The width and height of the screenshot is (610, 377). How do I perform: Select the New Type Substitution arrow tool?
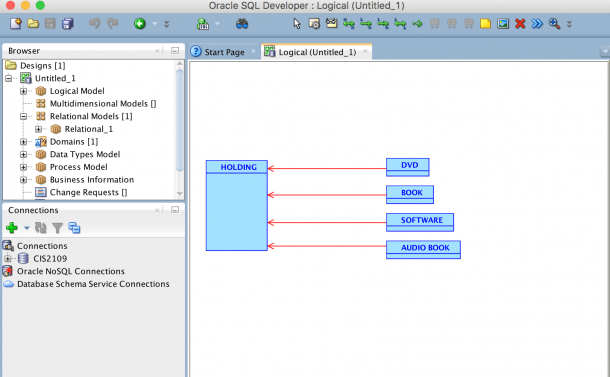click(417, 24)
